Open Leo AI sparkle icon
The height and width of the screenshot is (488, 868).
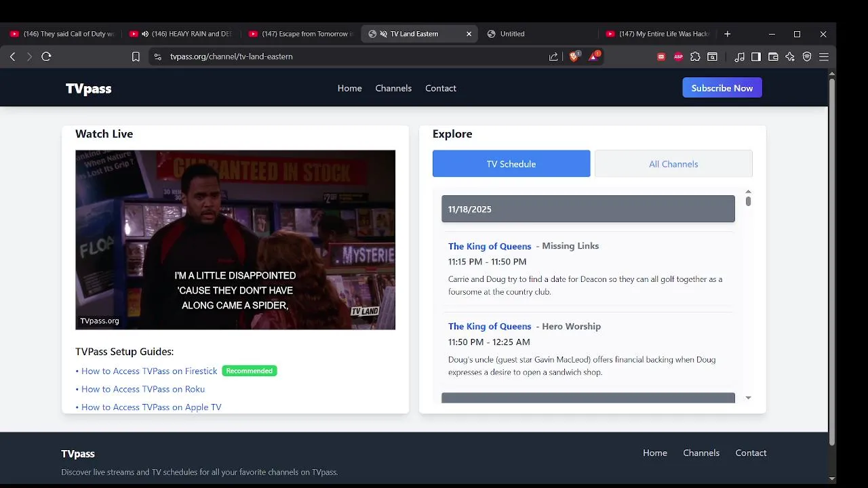pyautogui.click(x=790, y=57)
